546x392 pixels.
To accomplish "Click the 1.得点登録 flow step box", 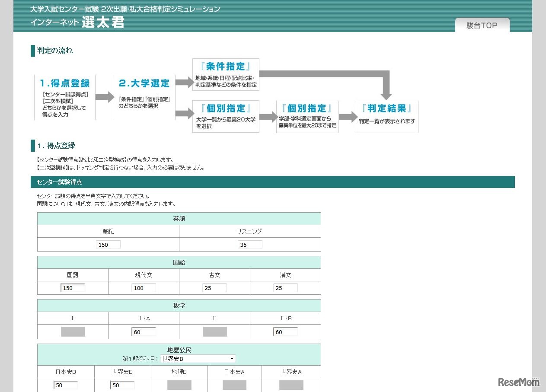I will (65, 97).
